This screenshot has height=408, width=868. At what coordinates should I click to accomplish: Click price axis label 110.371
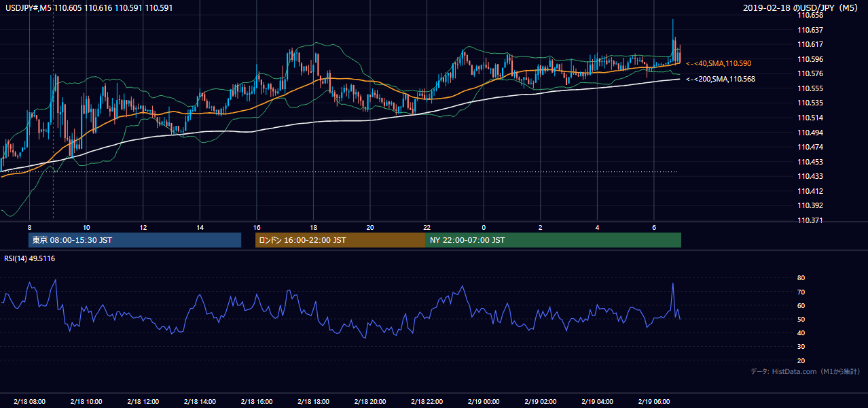coord(810,220)
